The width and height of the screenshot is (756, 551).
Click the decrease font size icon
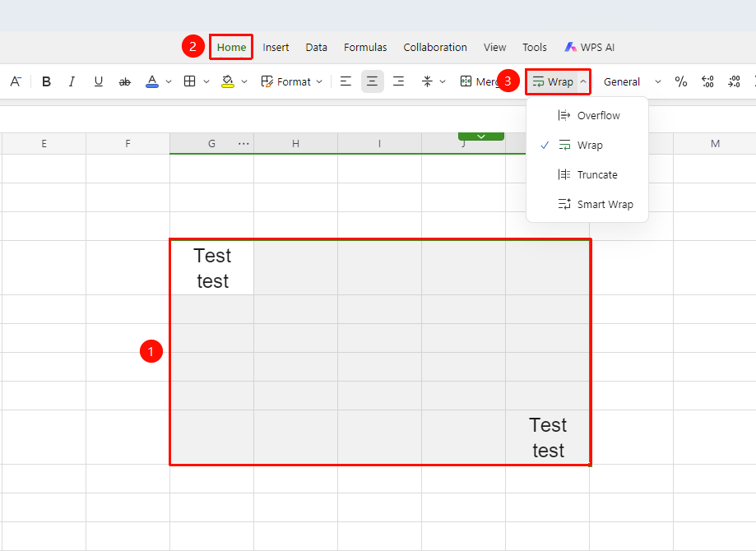tap(16, 81)
